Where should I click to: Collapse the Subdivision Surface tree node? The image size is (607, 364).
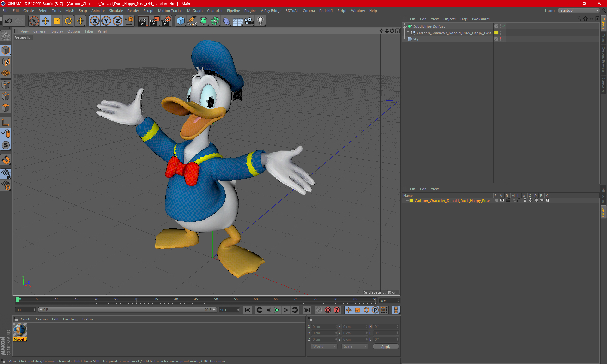click(404, 27)
